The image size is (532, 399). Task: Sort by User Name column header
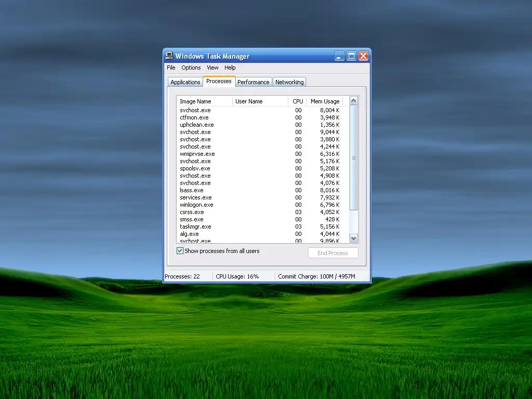260,101
